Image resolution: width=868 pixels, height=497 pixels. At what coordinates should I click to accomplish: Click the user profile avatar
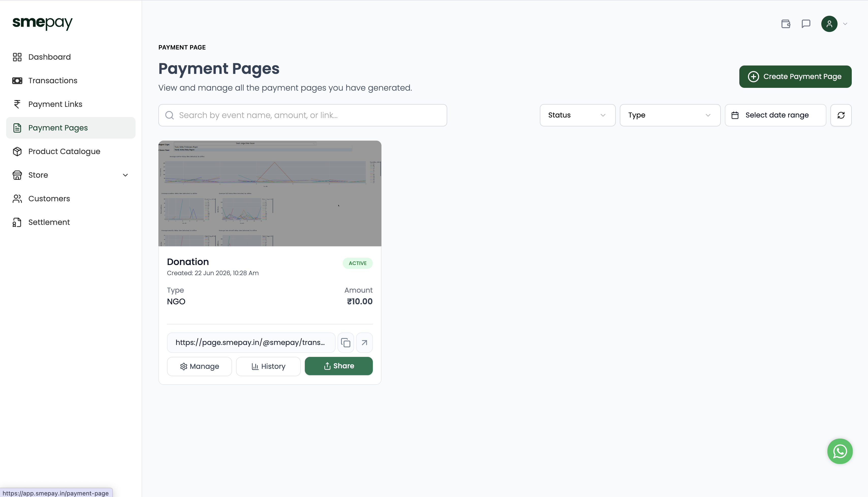point(829,24)
